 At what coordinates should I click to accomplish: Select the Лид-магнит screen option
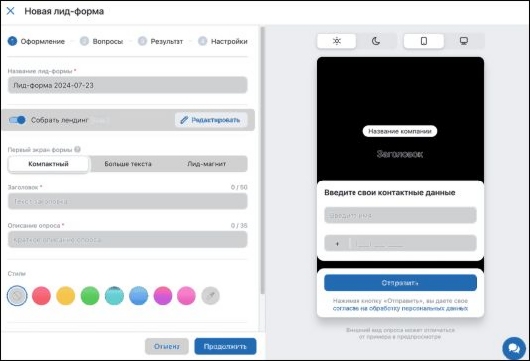coord(207,164)
